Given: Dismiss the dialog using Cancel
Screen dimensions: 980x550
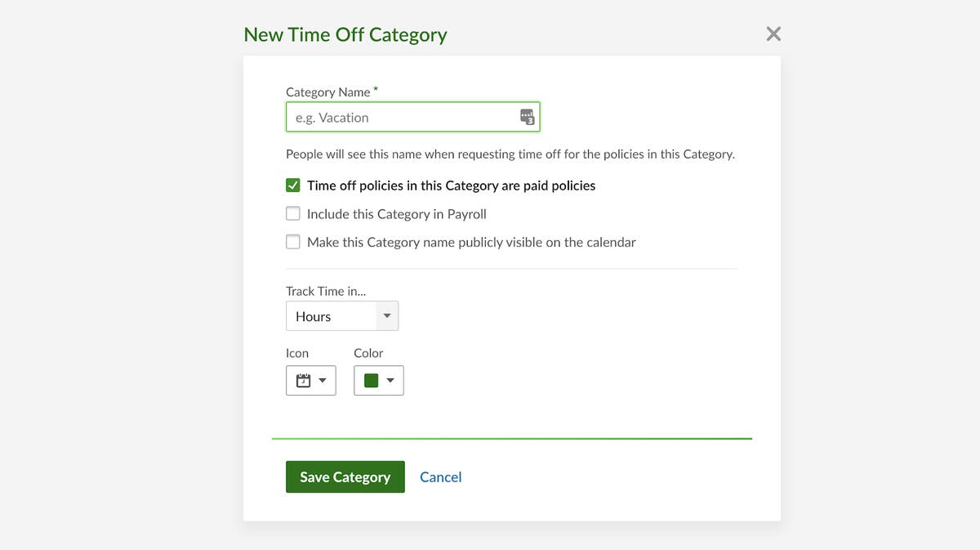Looking at the screenshot, I should tap(440, 476).
